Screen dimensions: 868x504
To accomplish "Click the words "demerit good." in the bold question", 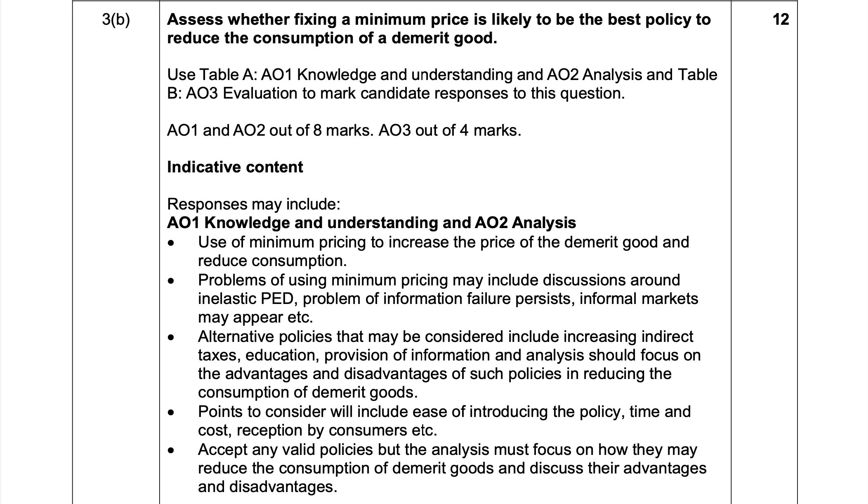I will click(x=444, y=38).
